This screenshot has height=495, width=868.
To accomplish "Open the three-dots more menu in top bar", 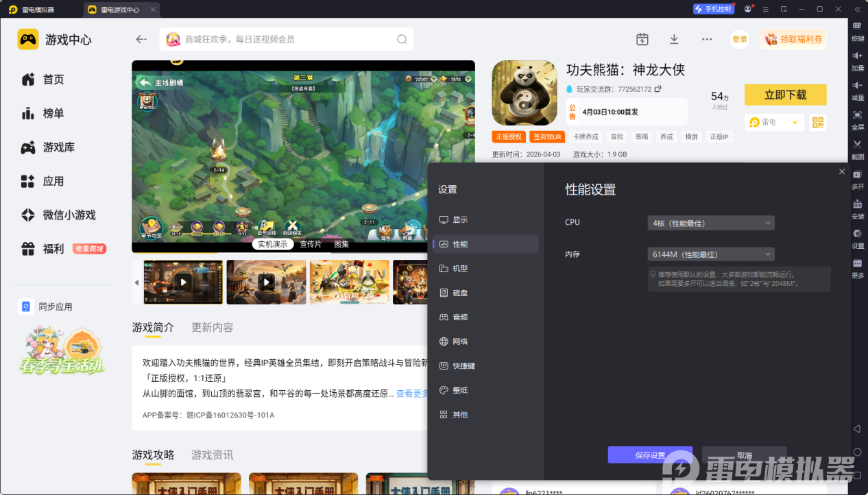I will coord(707,39).
